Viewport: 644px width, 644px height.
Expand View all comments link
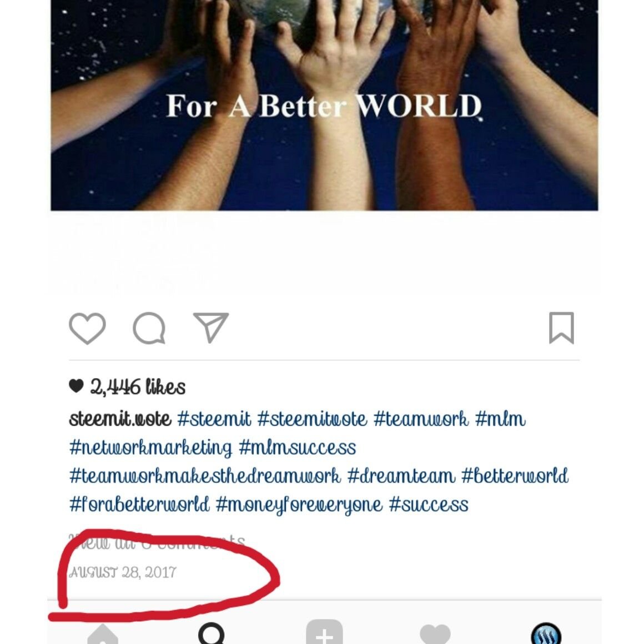(157, 542)
